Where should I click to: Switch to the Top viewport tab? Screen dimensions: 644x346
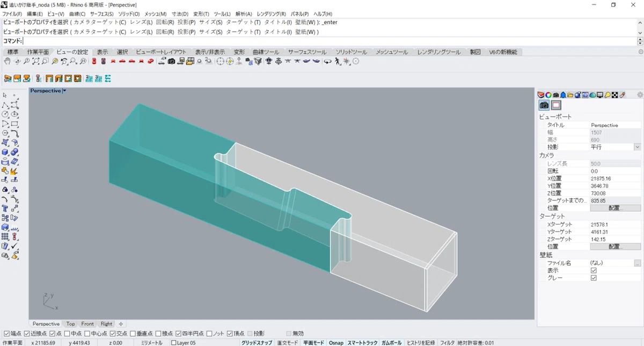71,324
